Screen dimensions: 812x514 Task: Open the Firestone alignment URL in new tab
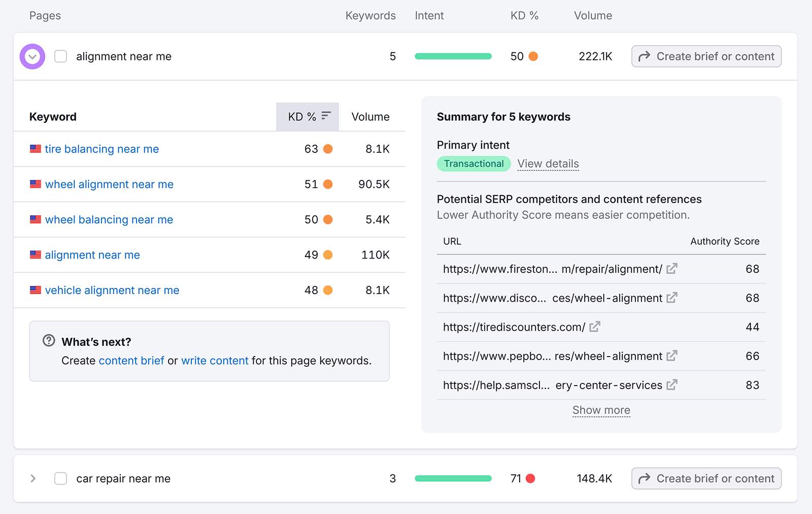click(671, 269)
